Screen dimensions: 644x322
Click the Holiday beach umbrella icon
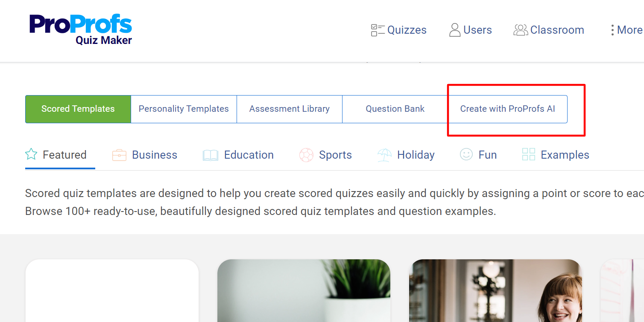point(384,155)
